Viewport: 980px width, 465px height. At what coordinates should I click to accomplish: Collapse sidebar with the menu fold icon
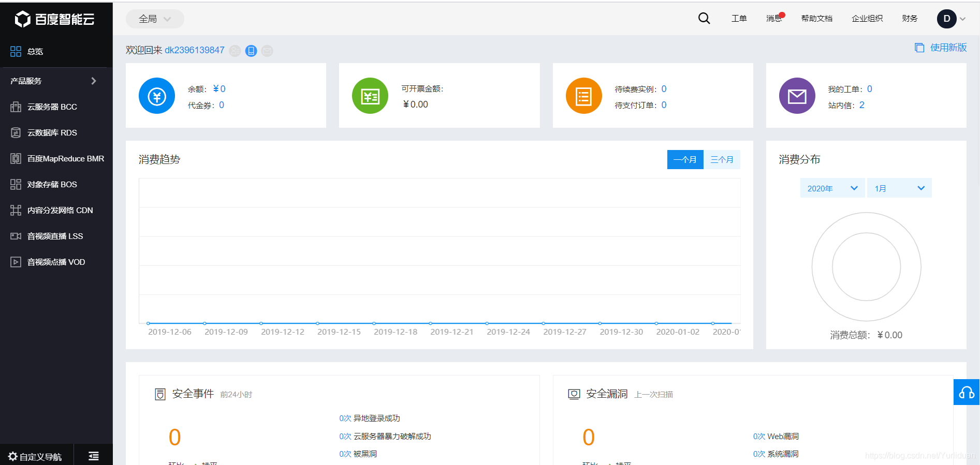[94, 456]
